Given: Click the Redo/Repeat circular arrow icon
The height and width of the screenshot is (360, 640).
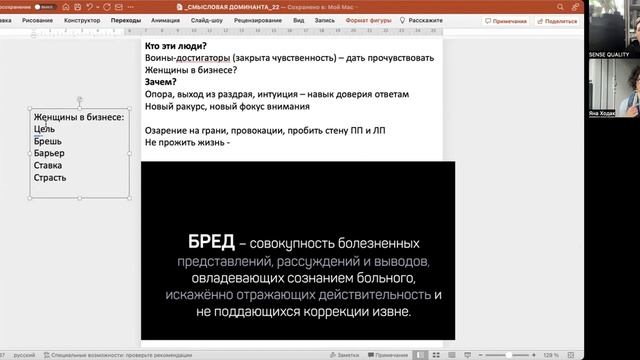Looking at the screenshot, I should [107, 7].
